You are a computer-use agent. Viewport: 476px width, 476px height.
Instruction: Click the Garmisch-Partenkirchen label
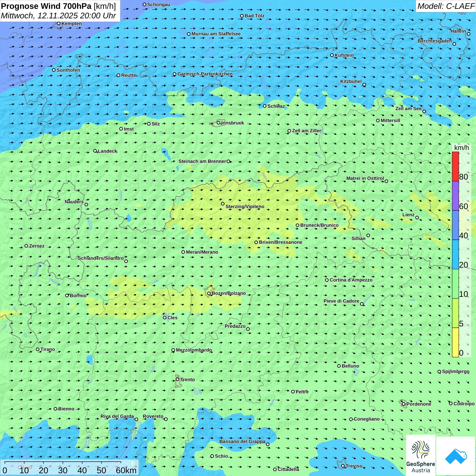(x=205, y=74)
